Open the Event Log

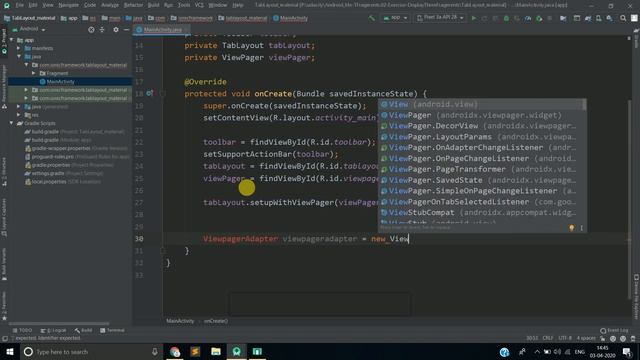614,330
